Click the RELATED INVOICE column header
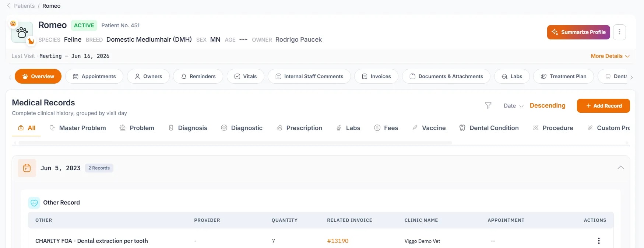Viewport: 644px width, 248px height. coord(349,220)
